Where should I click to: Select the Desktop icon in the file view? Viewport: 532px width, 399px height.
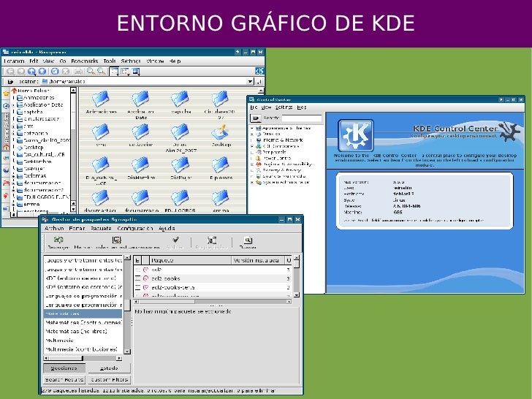pos(221,132)
